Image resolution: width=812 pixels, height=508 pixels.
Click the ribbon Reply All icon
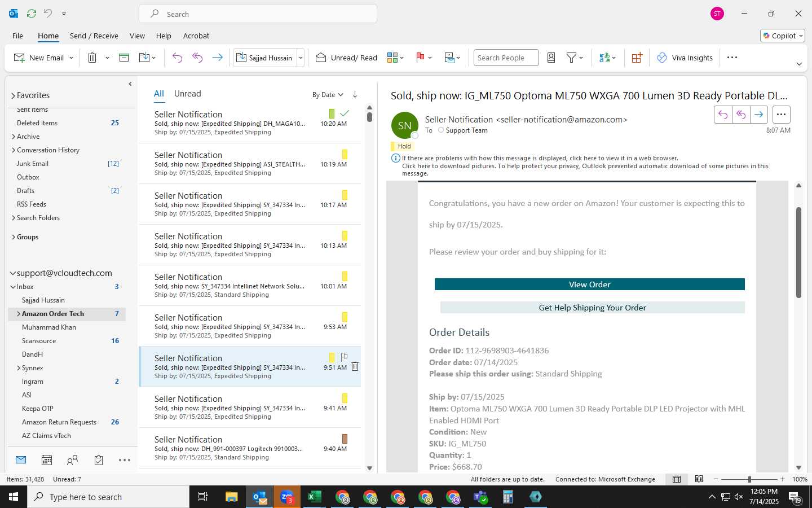click(197, 58)
